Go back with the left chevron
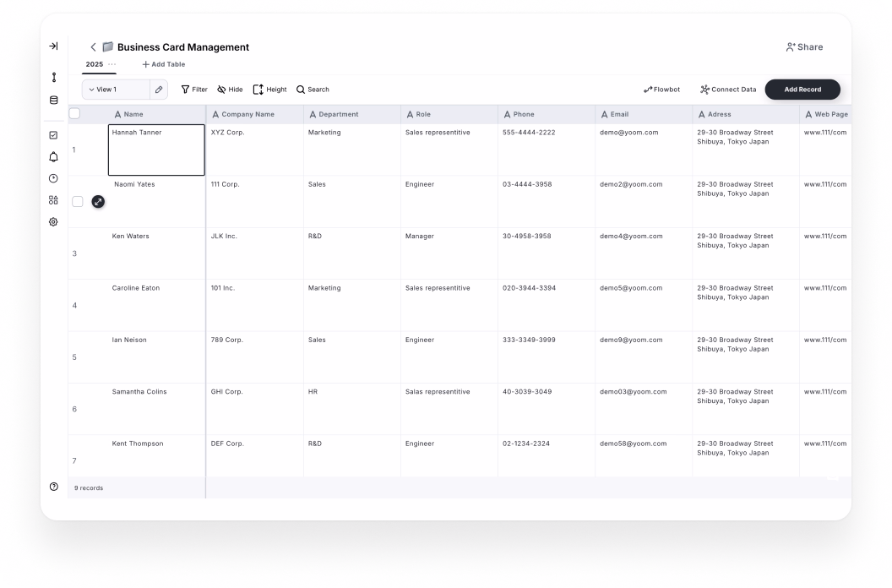Viewport: 892px width, 588px height. point(93,47)
